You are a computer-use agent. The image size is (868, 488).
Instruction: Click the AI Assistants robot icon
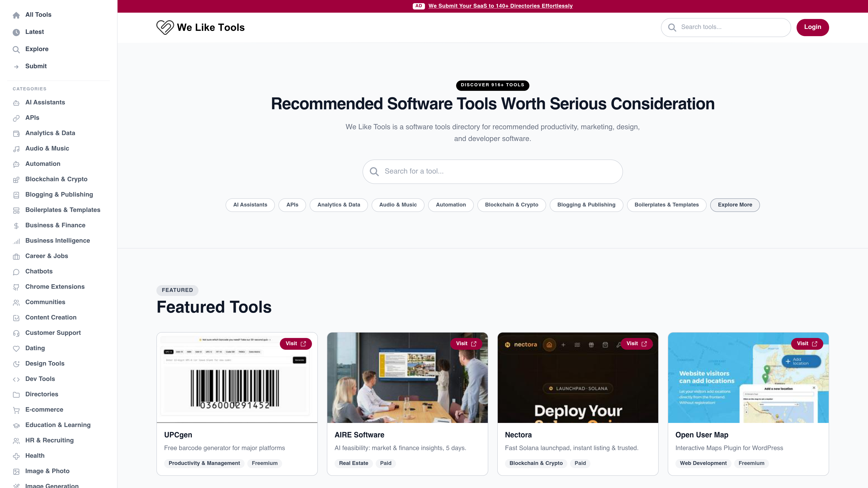(x=16, y=103)
